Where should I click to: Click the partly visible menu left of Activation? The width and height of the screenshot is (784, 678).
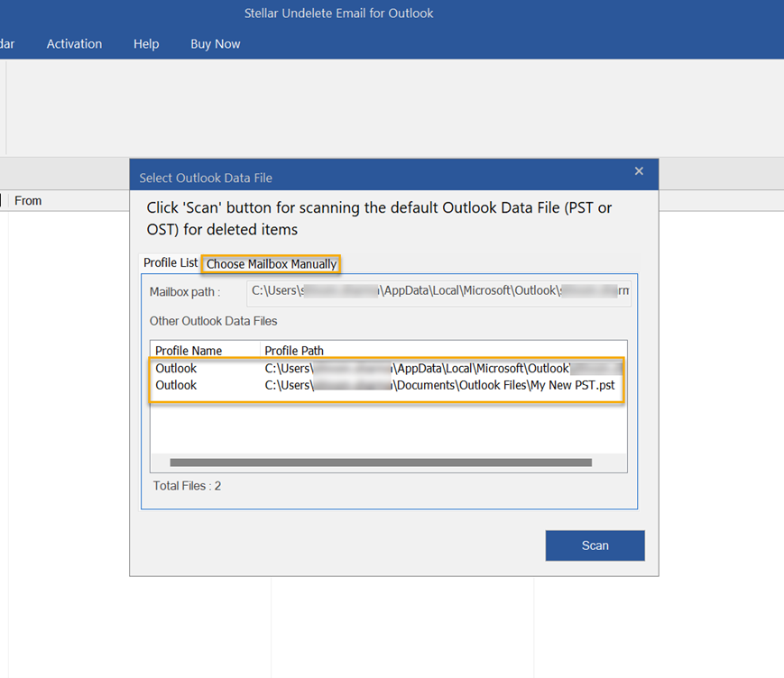(7, 44)
